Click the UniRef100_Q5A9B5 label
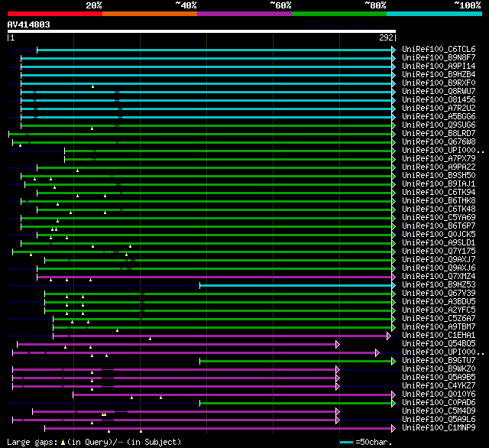This screenshot has height=448, width=489. [x=439, y=378]
